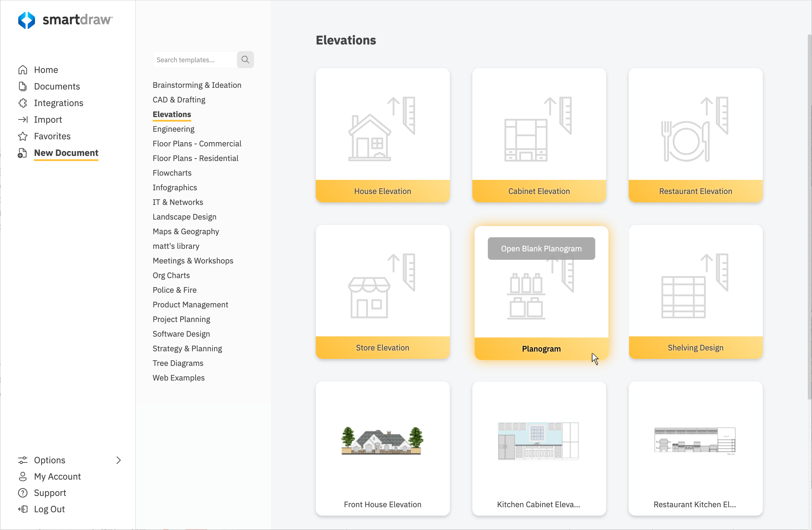
Task: Click the Support question mark icon
Action: pyautogui.click(x=22, y=493)
